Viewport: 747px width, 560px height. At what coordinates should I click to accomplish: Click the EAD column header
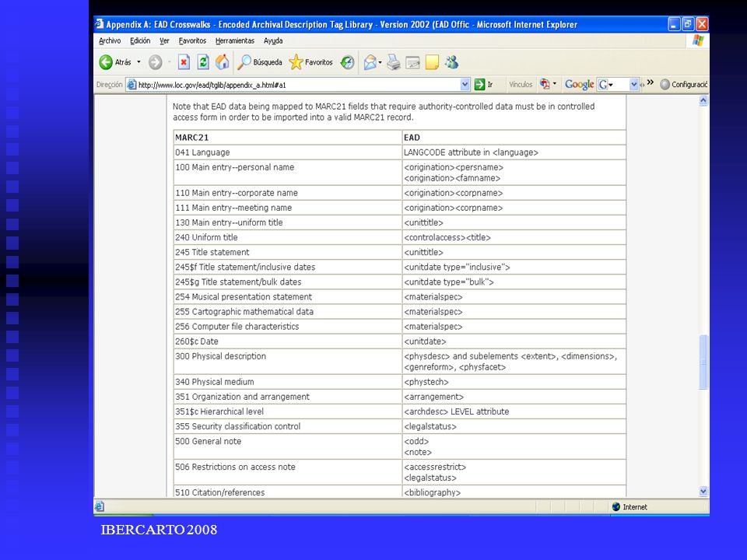tap(514, 138)
